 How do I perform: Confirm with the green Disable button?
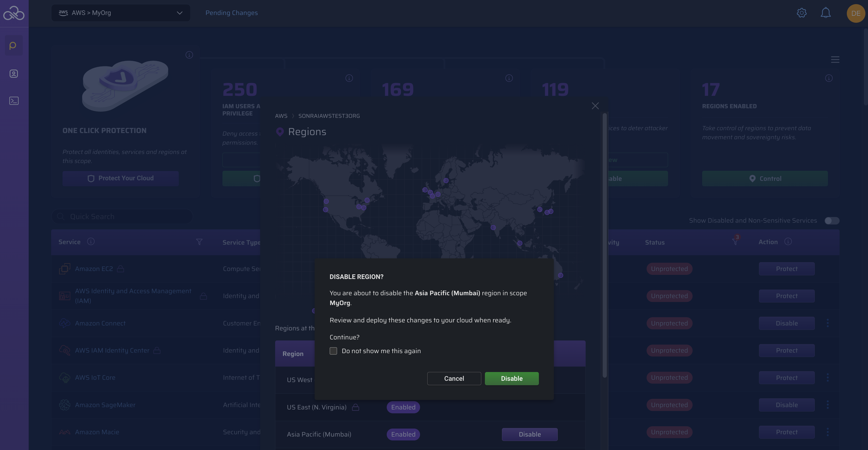tap(512, 378)
